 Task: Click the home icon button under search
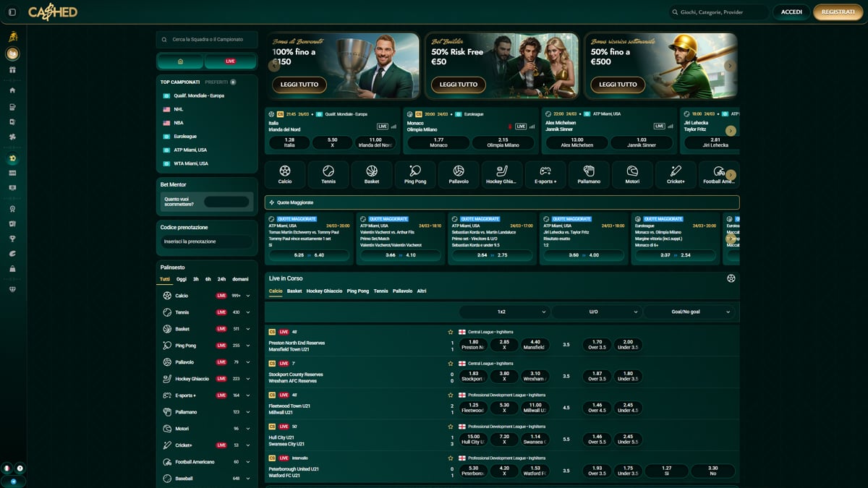181,61
